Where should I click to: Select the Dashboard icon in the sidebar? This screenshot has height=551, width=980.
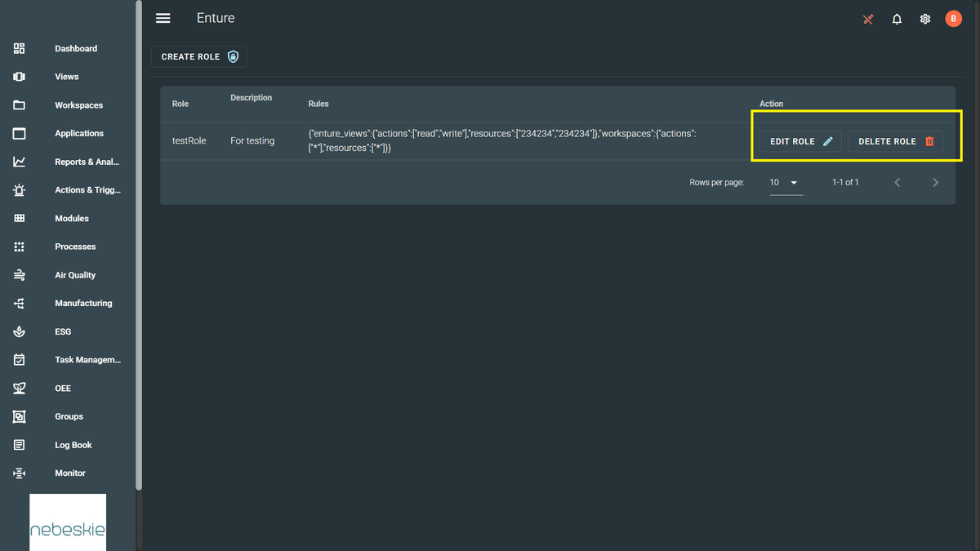click(19, 48)
